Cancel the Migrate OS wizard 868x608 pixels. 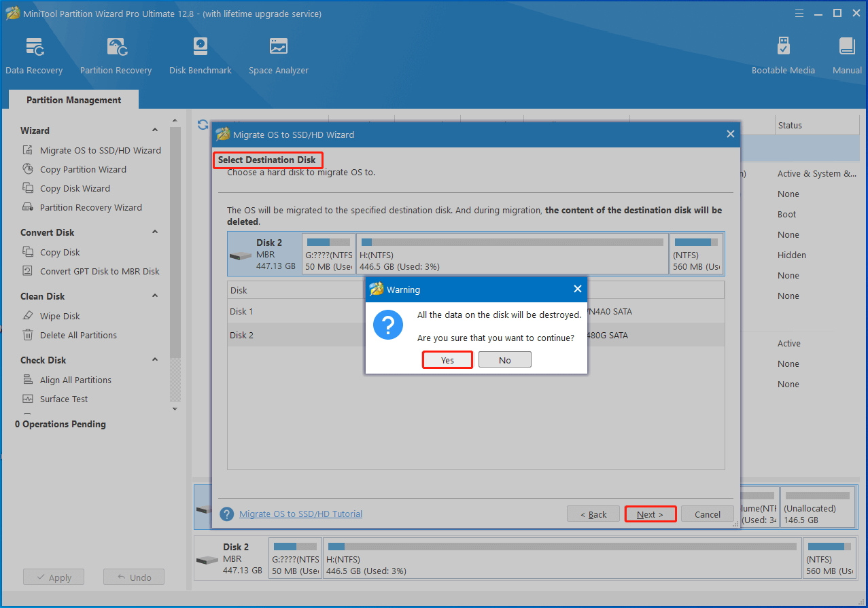coord(707,514)
